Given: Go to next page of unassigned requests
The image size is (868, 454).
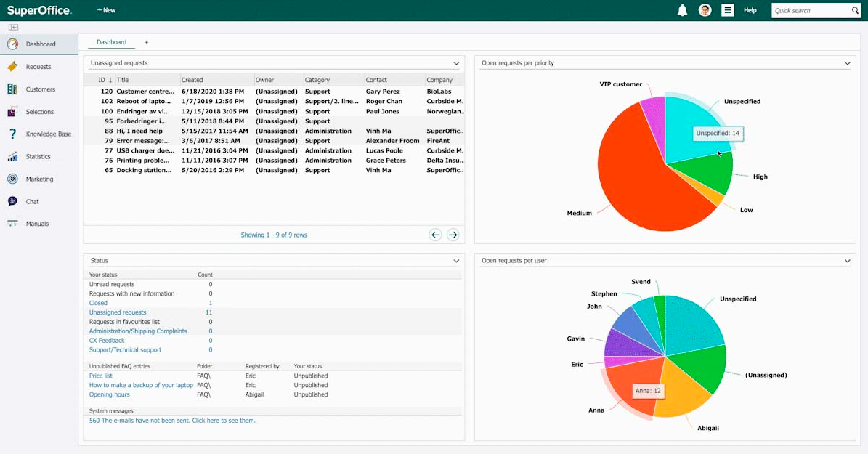Looking at the screenshot, I should click(x=453, y=235).
